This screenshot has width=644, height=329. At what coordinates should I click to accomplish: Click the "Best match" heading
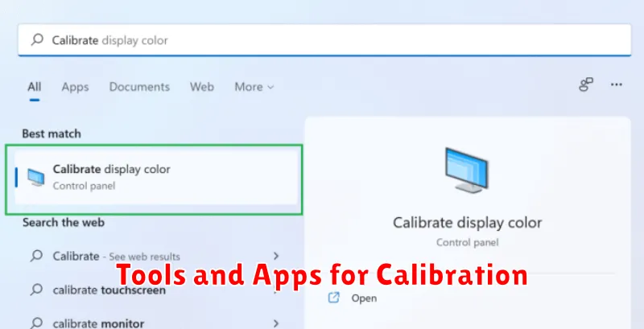pyautogui.click(x=52, y=134)
